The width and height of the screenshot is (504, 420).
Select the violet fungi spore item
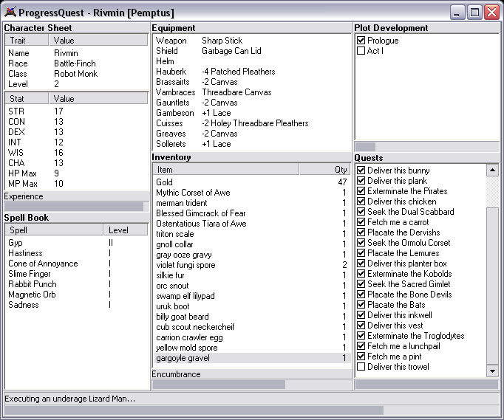[x=251, y=265]
